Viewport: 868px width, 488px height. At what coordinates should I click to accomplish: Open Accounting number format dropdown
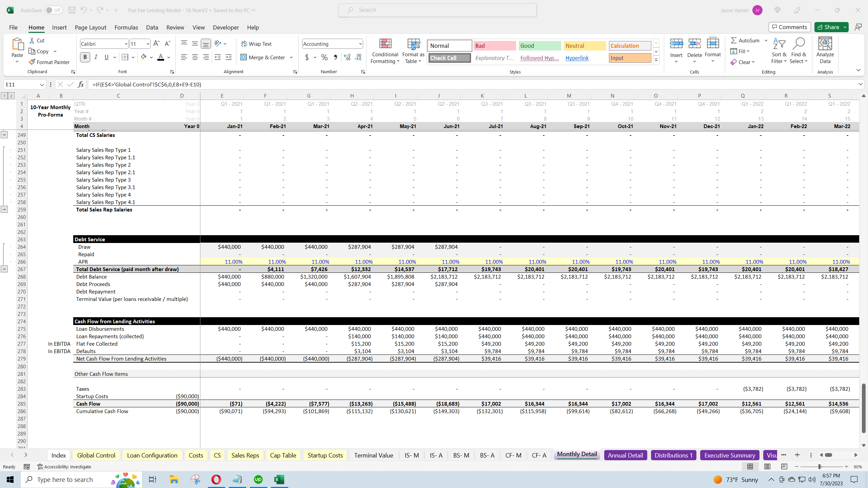[360, 44]
